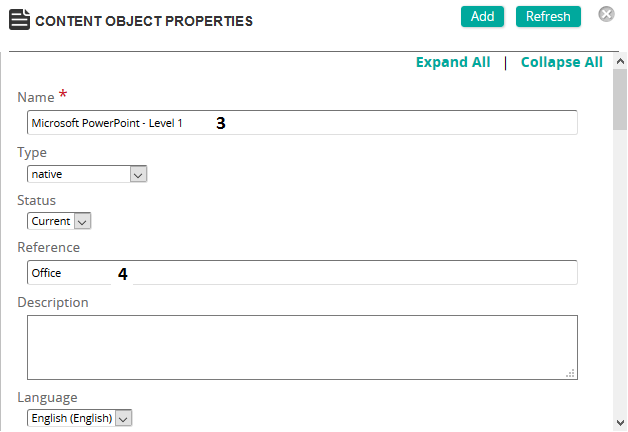Click the Refresh button
628x432 pixels.
(548, 16)
